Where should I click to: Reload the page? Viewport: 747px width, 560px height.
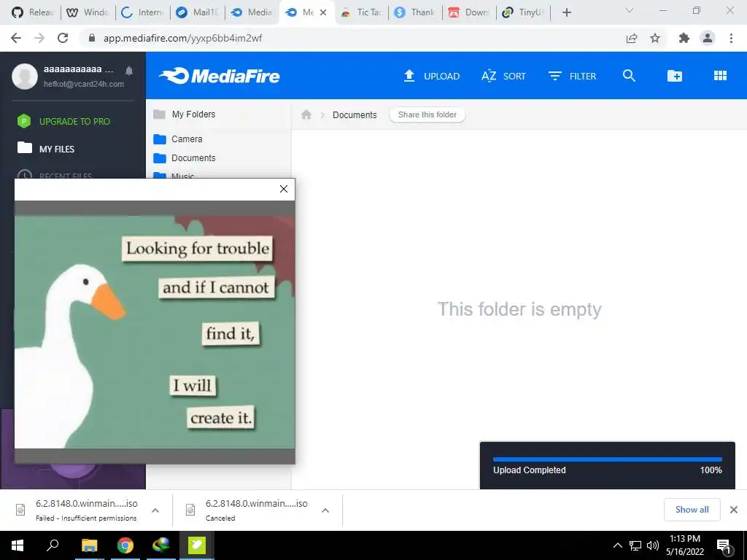(63, 38)
